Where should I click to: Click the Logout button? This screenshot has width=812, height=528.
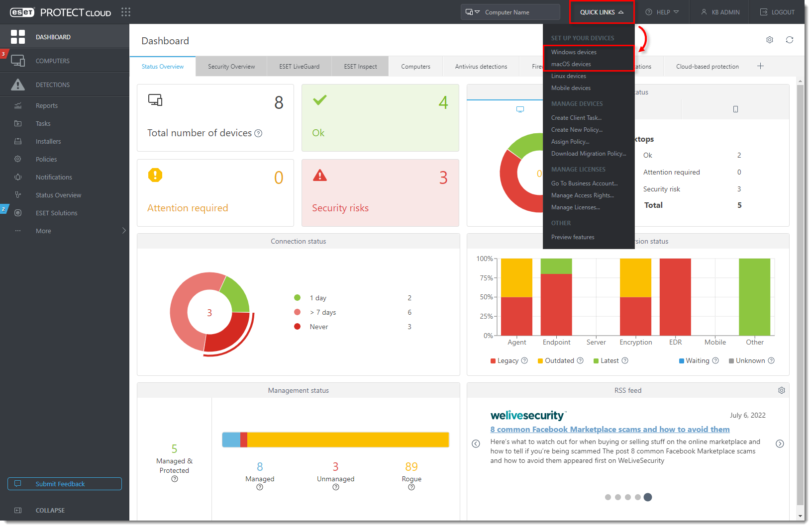tap(777, 12)
